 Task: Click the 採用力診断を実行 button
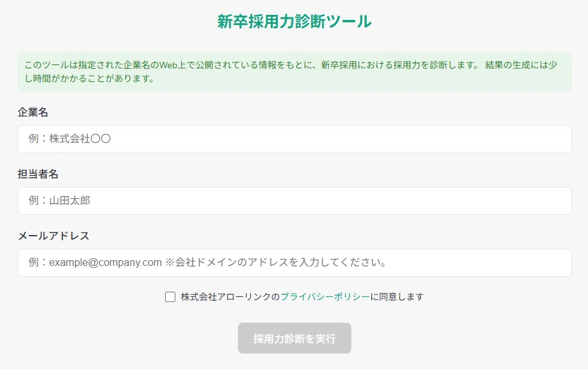pyautogui.click(x=295, y=338)
